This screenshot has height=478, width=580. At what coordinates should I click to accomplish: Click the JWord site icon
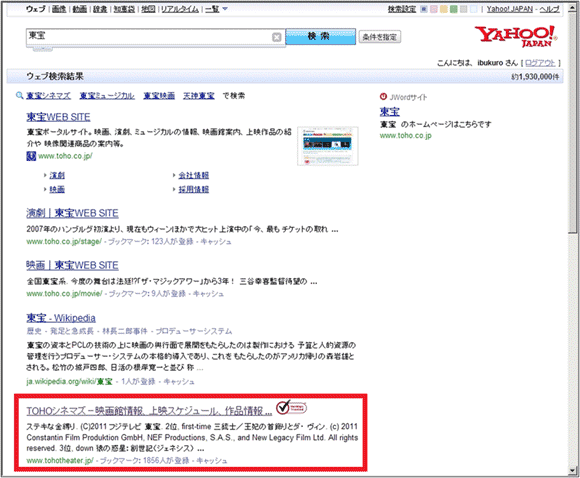pyautogui.click(x=383, y=97)
